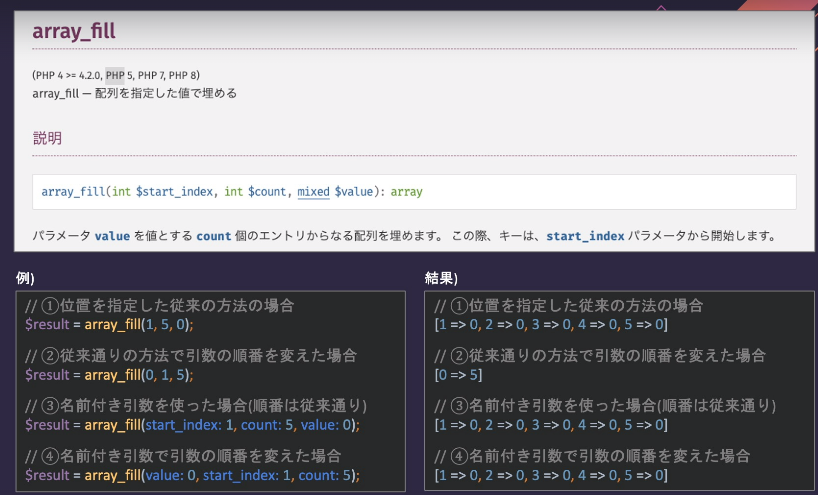This screenshot has height=495, width=818.
Task: Click the 'array_fill — 配列を指定した値で埋める' summary
Action: click(x=135, y=93)
